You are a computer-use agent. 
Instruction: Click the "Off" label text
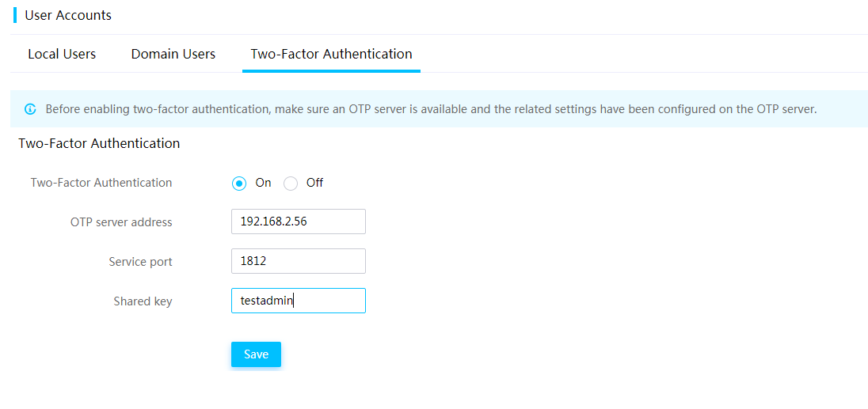314,183
